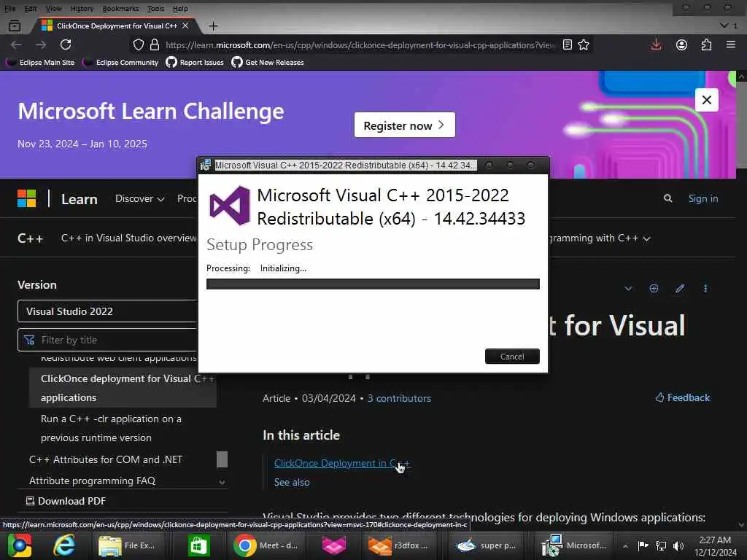Expand the Programming with C++ dropdown
Viewport: 747px width, 560px height.
pos(600,238)
